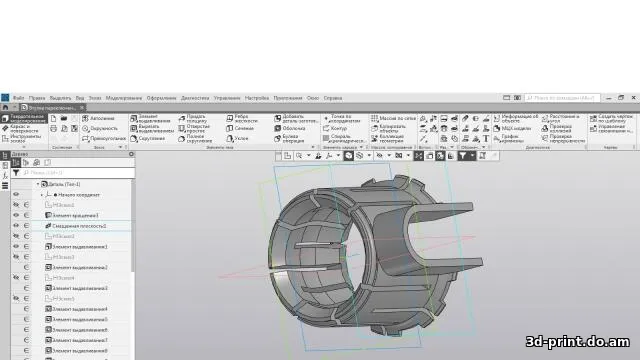Click the Сечение tool

click(x=240, y=129)
